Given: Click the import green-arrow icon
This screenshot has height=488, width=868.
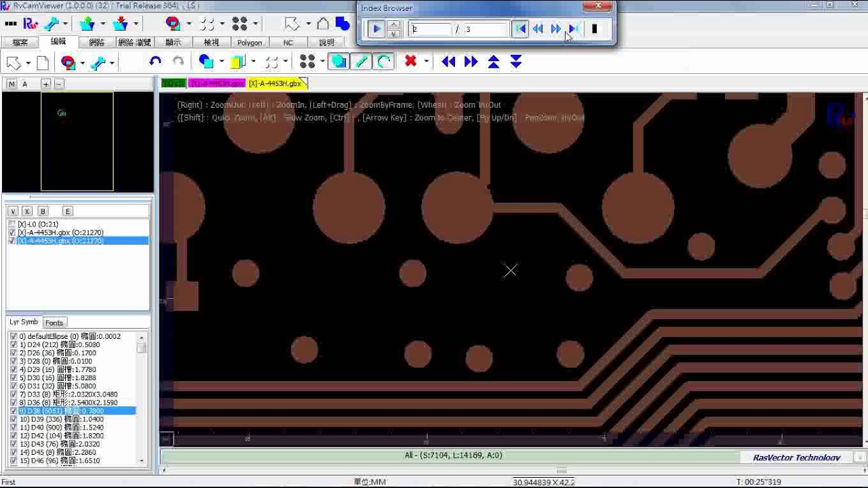Looking at the screenshot, I should click(x=87, y=24).
